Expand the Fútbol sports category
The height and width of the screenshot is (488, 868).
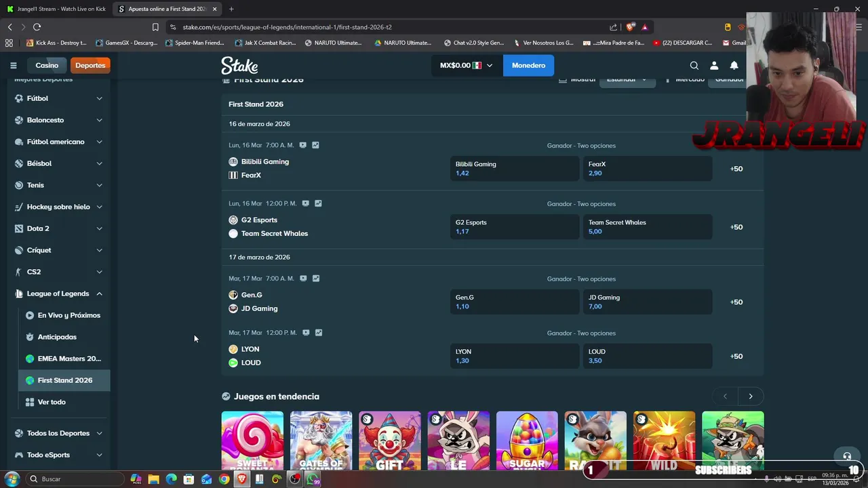coord(58,98)
